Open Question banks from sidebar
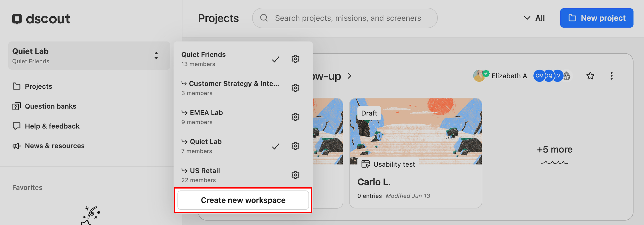This screenshot has height=225, width=644. 50,106
